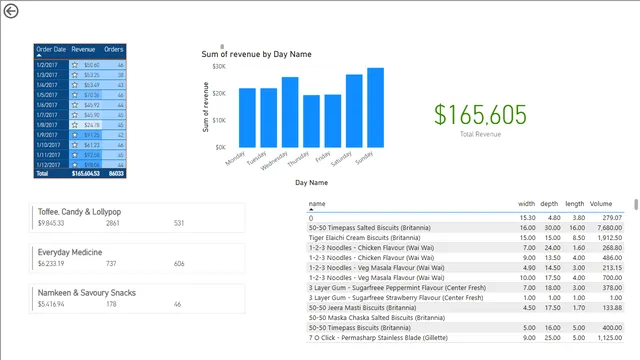
Task: Sort product table by depth column
Action: pos(549,204)
